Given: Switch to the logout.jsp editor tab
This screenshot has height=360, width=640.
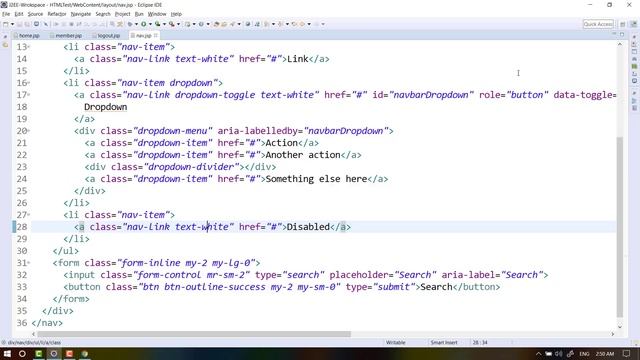Looking at the screenshot, I should pyautogui.click(x=107, y=36).
